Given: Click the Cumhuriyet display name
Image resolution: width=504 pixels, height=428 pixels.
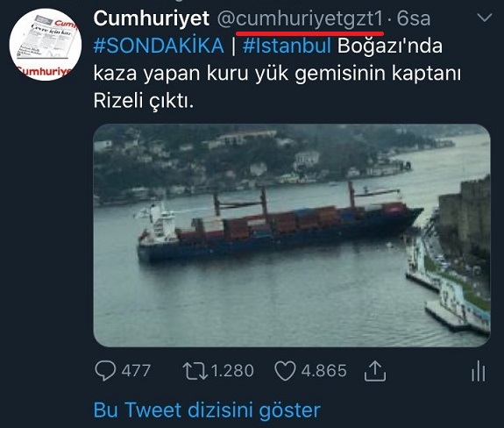Looking at the screenshot, I should click(152, 18).
